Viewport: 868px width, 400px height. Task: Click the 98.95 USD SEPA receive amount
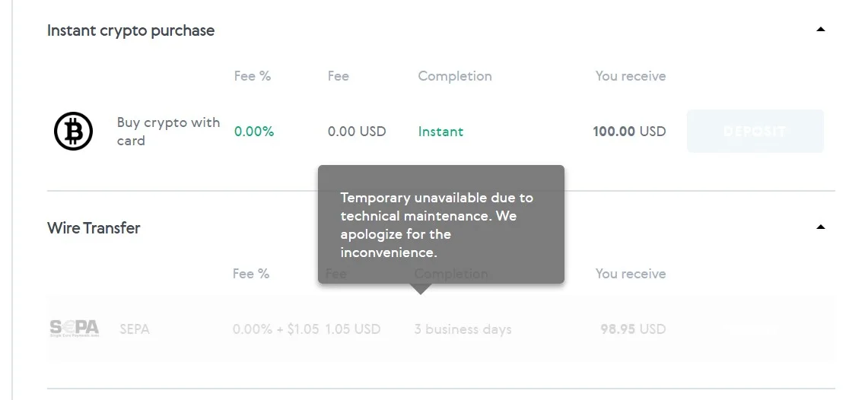coord(633,329)
